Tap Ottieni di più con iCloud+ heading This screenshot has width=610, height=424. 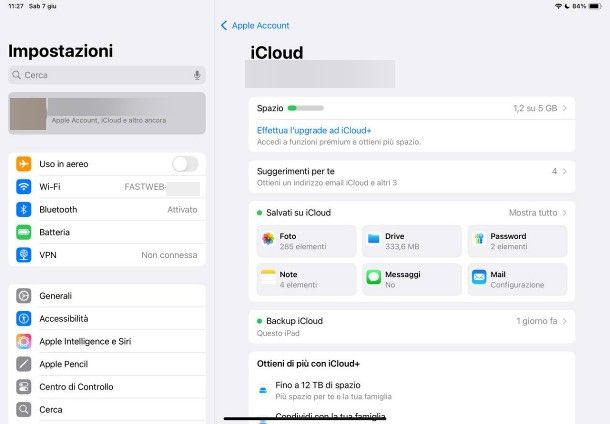coord(308,364)
